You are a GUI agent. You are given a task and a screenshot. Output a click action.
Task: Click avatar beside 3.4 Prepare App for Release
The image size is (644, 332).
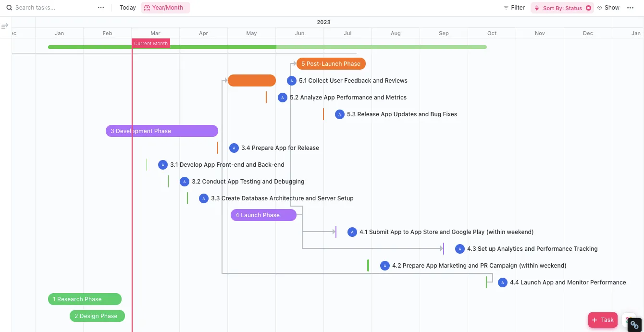tap(234, 148)
